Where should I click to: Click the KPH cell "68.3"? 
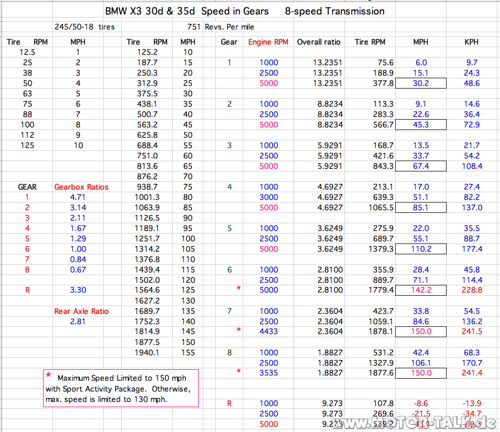[472, 353]
